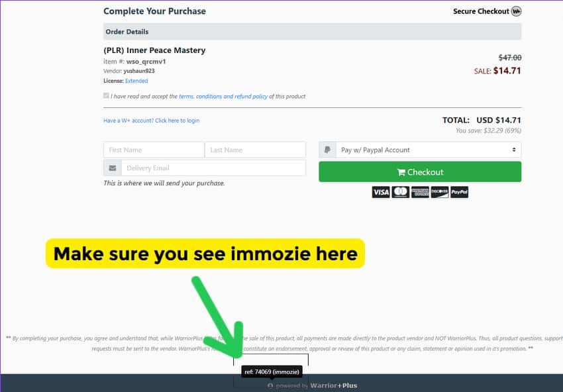
Task: Click the American Express card icon
Action: [420, 192]
